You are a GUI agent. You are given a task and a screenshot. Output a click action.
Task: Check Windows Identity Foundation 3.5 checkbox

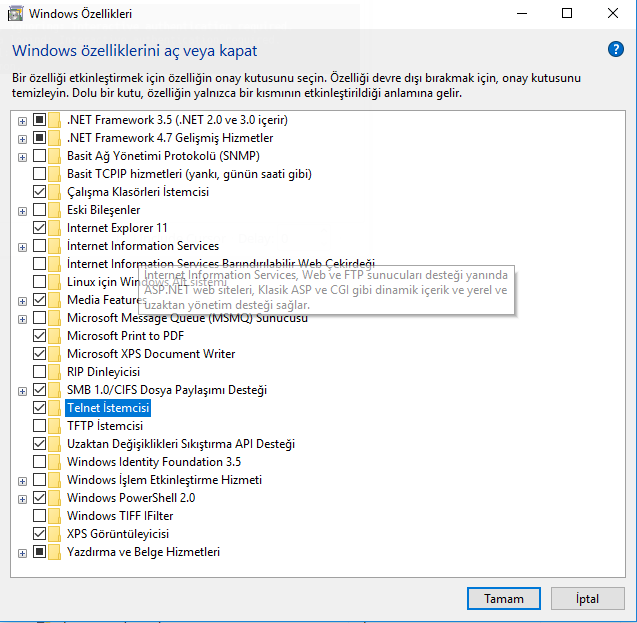tap(39, 461)
